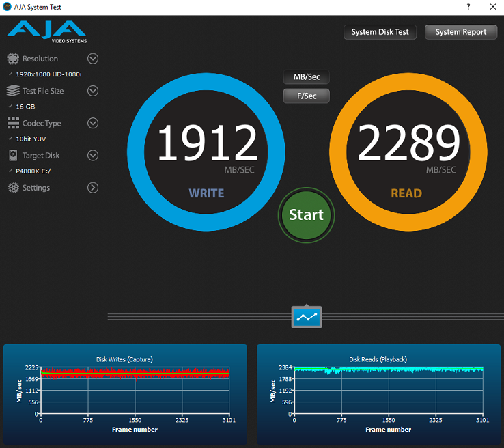Viewport: 504px width, 448px height.
Task: Expand the Target Disk dropdown arrow
Action: [93, 156]
